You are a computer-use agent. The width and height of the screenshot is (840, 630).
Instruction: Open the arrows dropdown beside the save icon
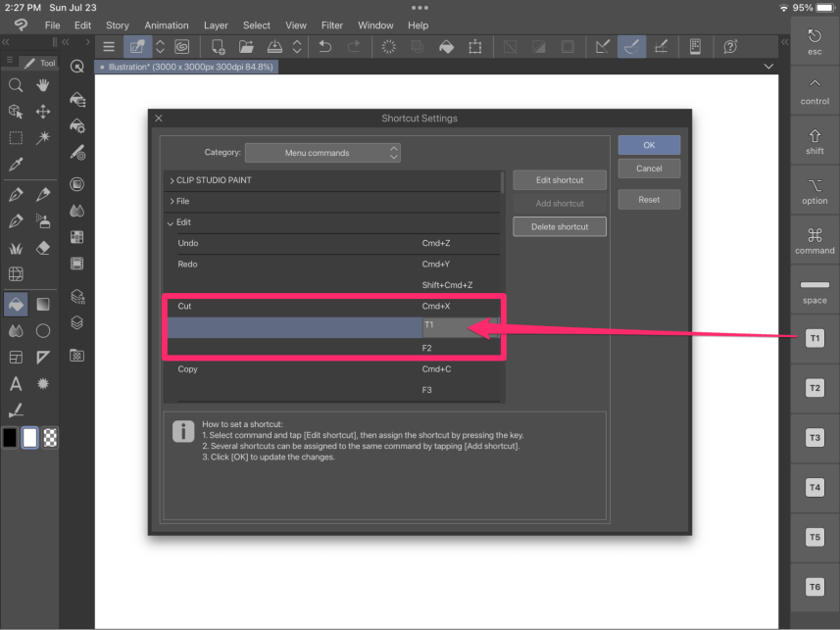pyautogui.click(x=297, y=47)
